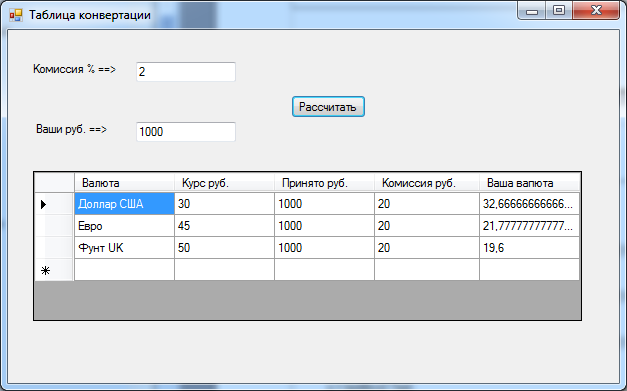Click the row header of Доллар США row
627x391 pixels.
tap(54, 204)
